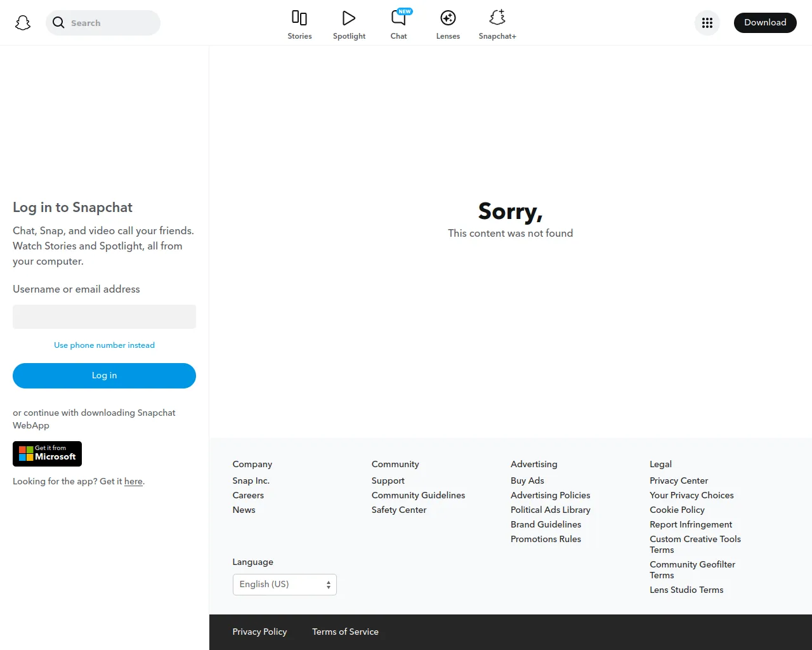Open the Buy Ads link
The width and height of the screenshot is (812, 650).
[x=527, y=481]
